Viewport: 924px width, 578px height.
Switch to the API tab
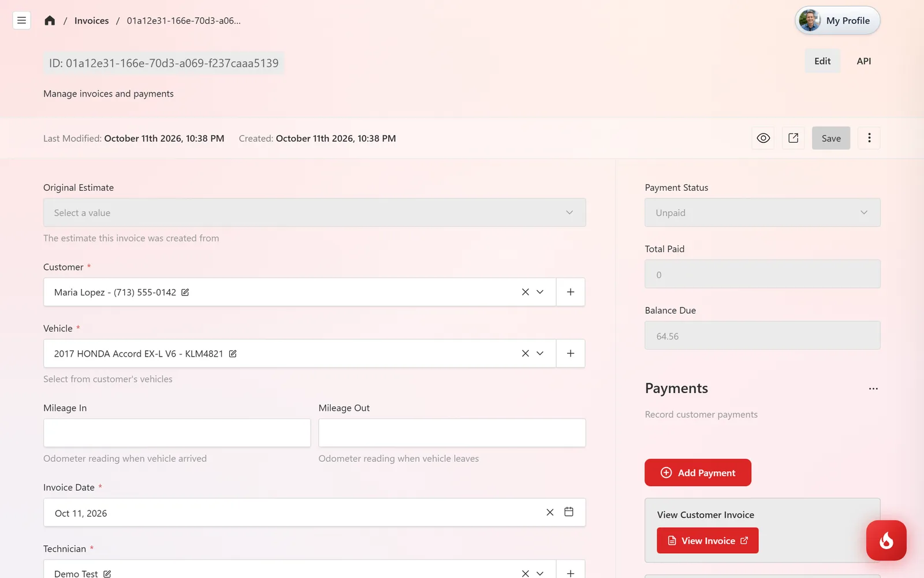tap(864, 61)
